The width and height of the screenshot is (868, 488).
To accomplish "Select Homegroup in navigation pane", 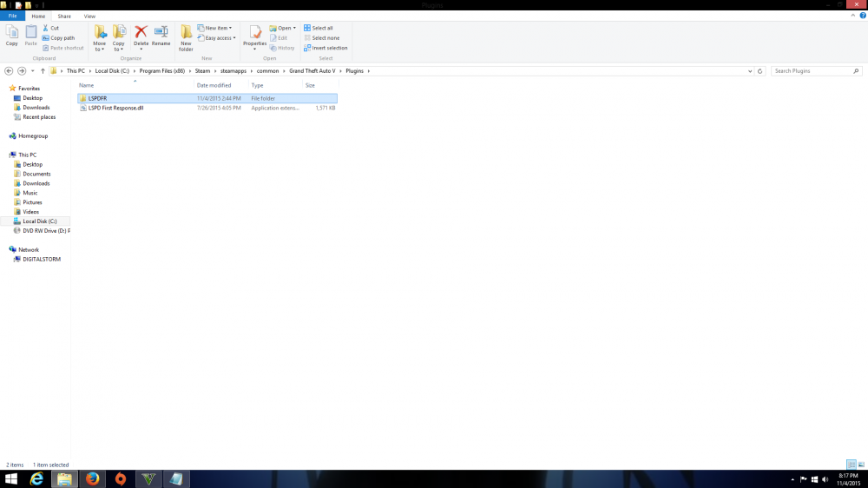I will click(29, 135).
